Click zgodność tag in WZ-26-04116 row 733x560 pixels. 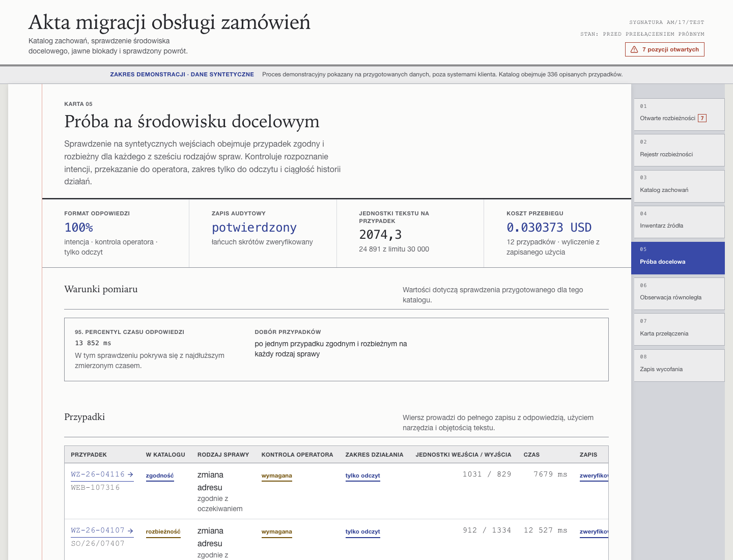160,476
